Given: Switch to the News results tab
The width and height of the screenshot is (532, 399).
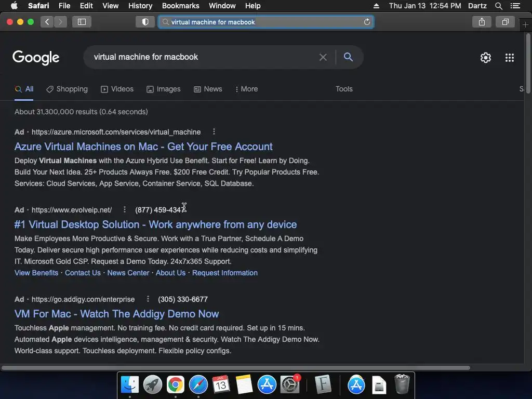Looking at the screenshot, I should 208,89.
